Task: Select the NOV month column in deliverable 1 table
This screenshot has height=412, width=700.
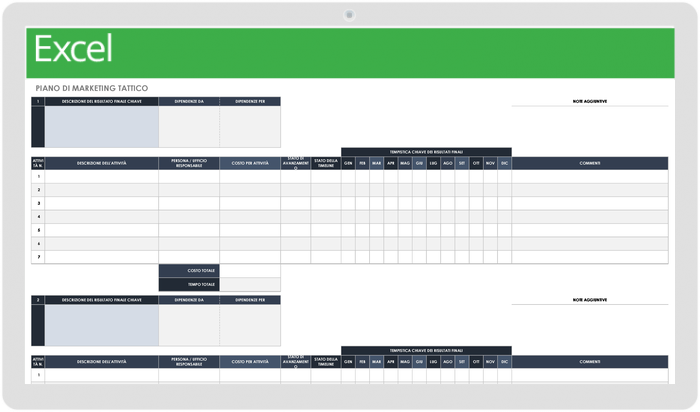Action: coord(490,163)
